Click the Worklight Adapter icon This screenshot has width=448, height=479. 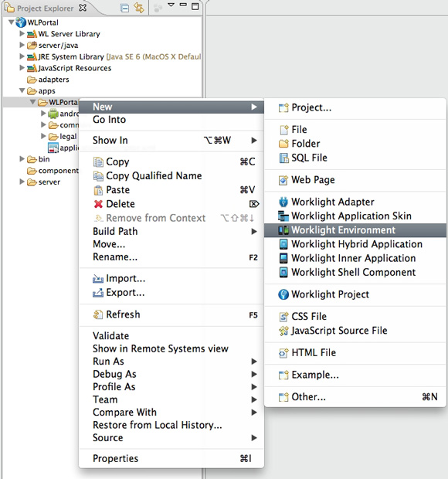[283, 202]
